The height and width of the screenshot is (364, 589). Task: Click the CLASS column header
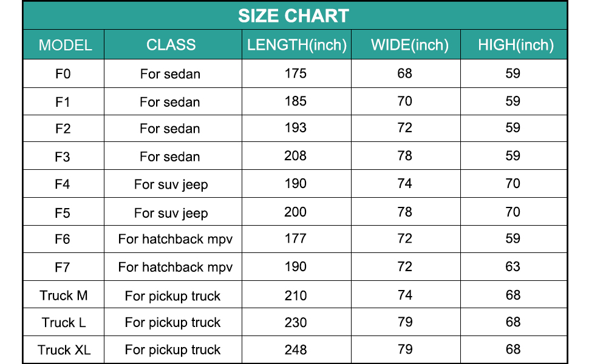point(171,44)
